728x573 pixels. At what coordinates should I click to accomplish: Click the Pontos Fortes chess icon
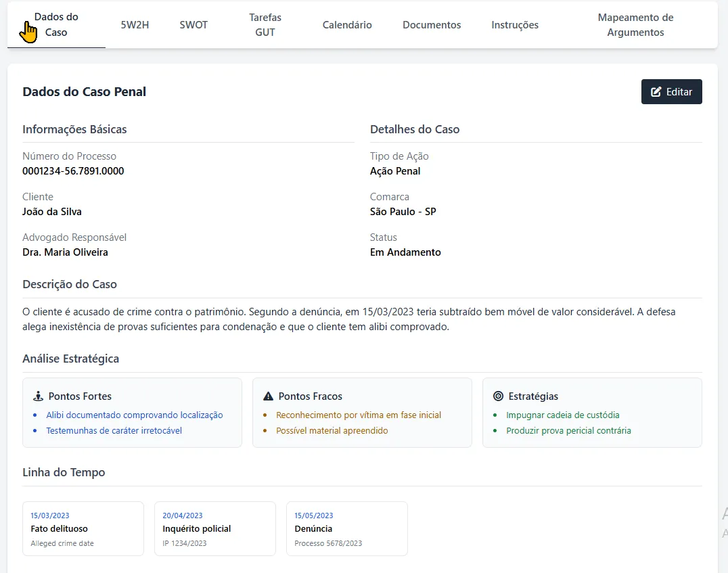pos(38,396)
